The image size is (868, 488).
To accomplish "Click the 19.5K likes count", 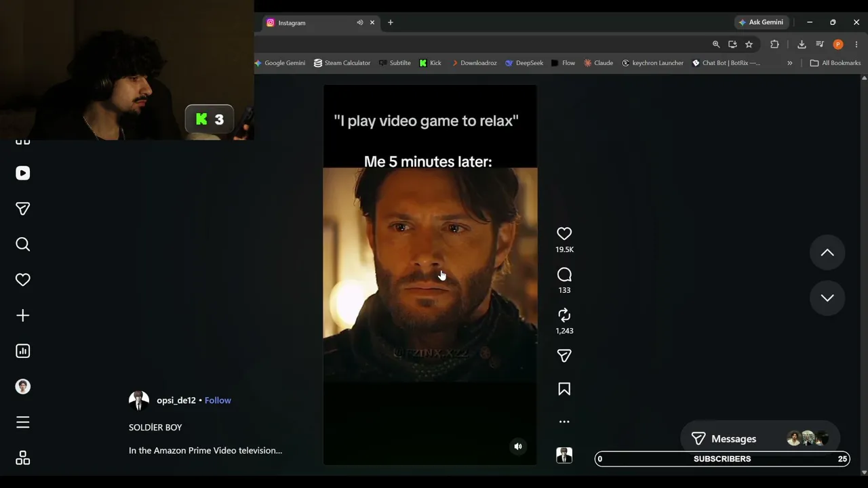I will (x=564, y=249).
